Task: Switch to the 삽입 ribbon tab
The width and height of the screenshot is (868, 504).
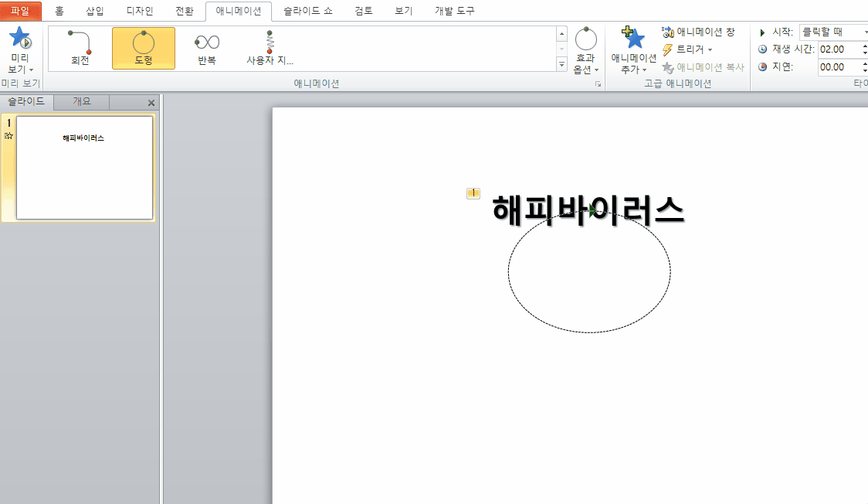Action: 95,11
